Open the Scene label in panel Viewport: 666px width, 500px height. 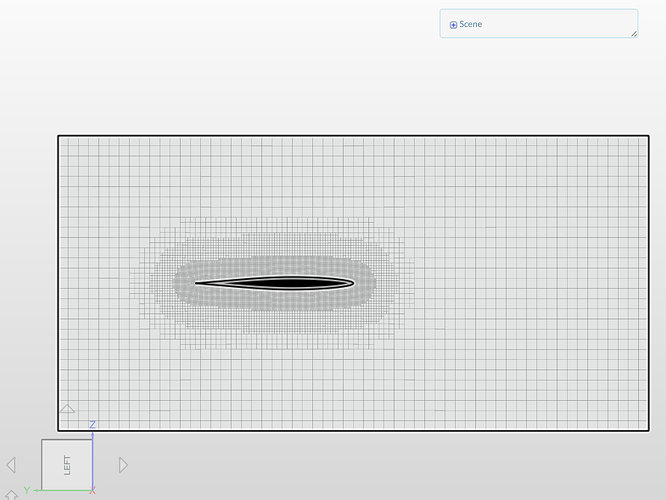pyautogui.click(x=471, y=24)
